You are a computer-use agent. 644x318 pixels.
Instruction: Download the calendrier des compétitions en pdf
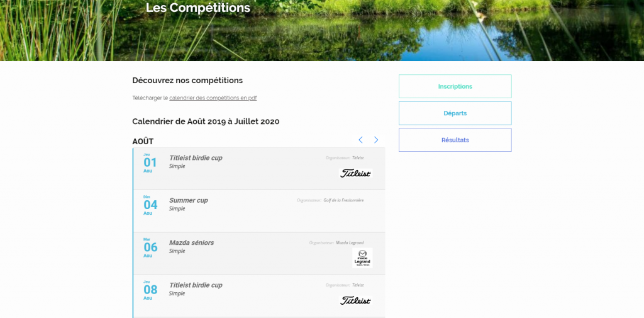pos(213,98)
